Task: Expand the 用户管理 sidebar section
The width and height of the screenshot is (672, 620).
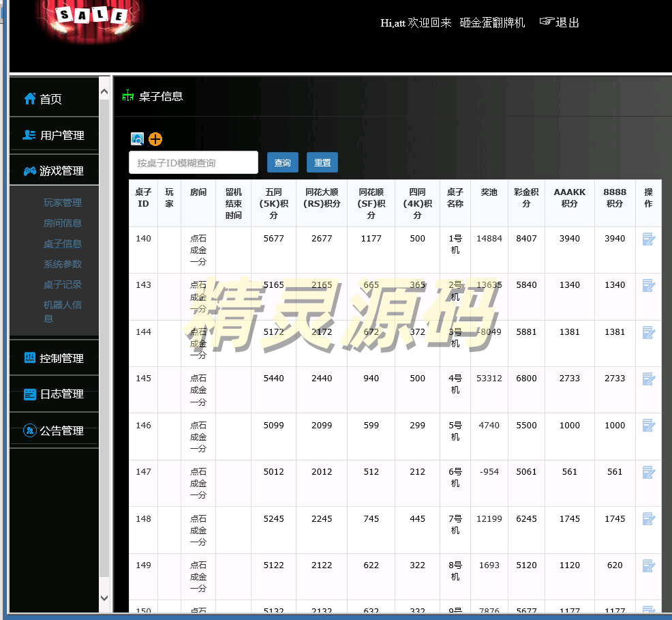Action: click(54, 135)
